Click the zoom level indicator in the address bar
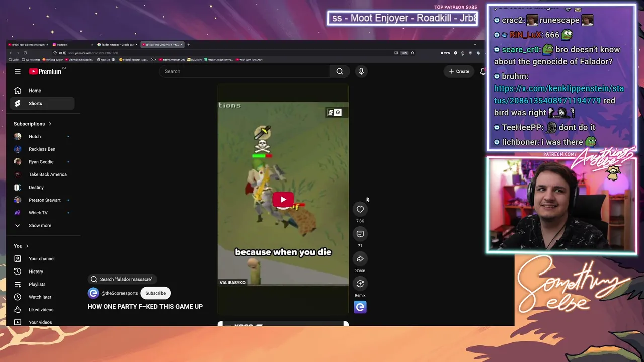The width and height of the screenshot is (644, 362). (404, 53)
